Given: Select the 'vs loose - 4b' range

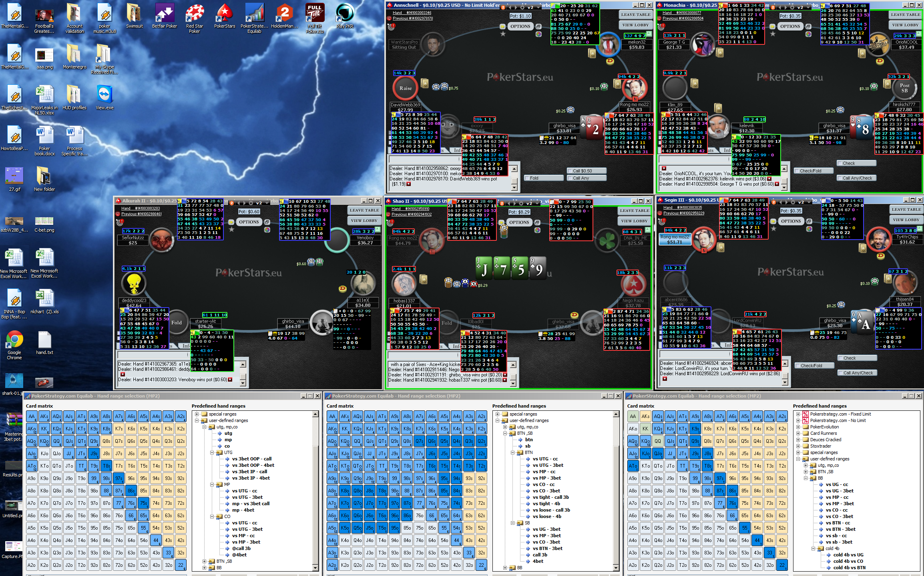Looking at the screenshot, I should click(547, 516).
